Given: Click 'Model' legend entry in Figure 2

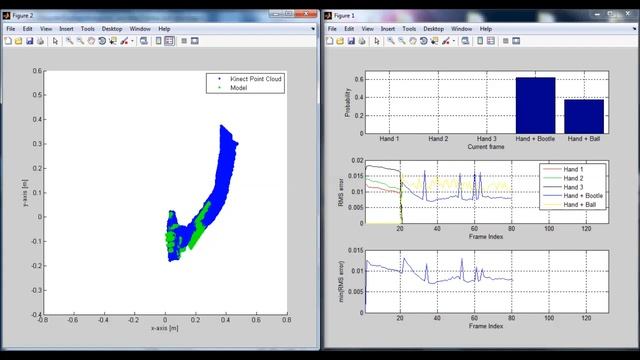Looking at the screenshot, I should point(238,88).
